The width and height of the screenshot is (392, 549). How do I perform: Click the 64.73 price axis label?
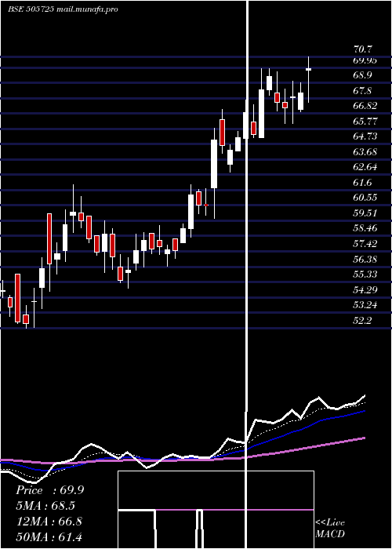(x=365, y=136)
